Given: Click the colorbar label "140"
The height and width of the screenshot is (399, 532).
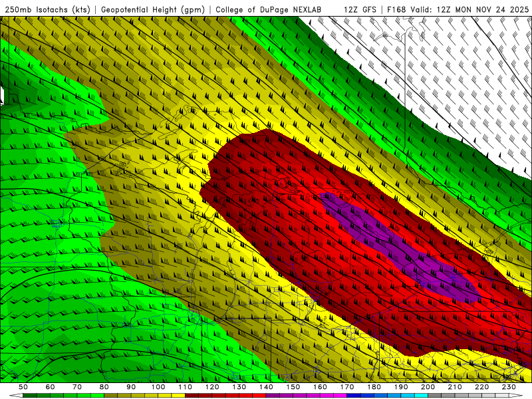Looking at the screenshot, I should point(266,387).
